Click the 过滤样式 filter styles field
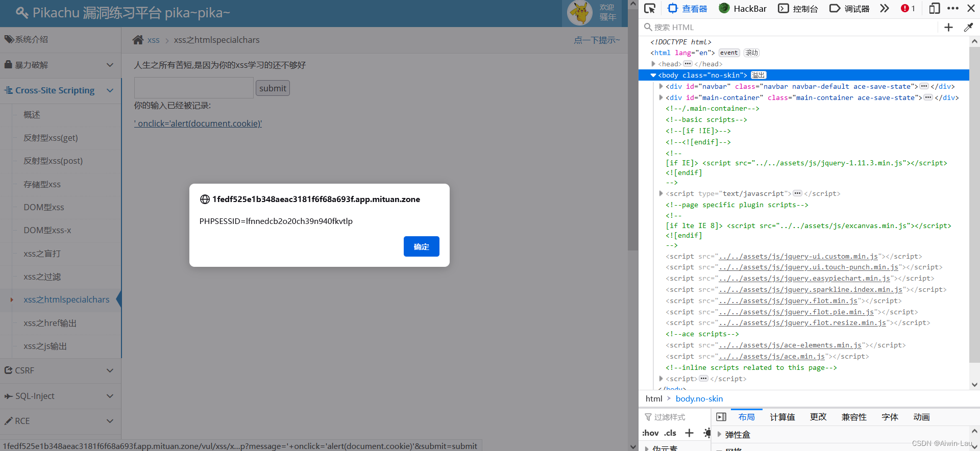The image size is (980, 451). pyautogui.click(x=676, y=417)
